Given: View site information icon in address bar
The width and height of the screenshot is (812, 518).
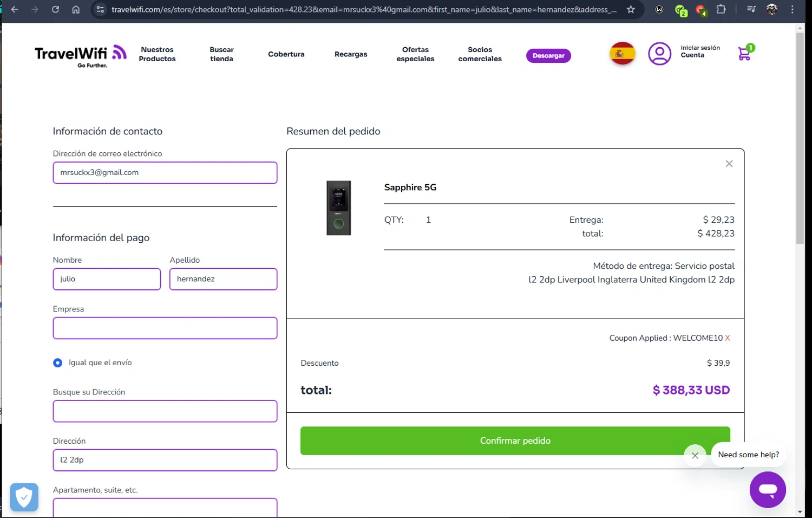Looking at the screenshot, I should point(100,9).
